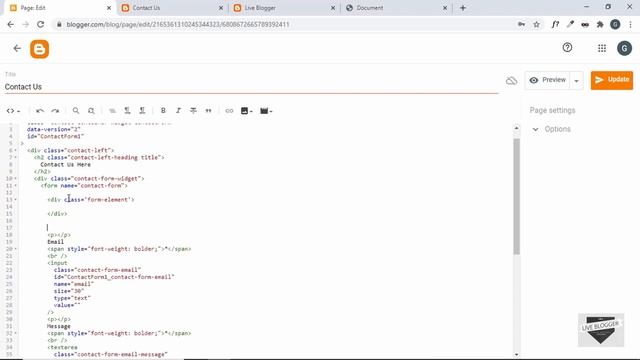
Task: Insert a blockquote
Action: point(209,111)
